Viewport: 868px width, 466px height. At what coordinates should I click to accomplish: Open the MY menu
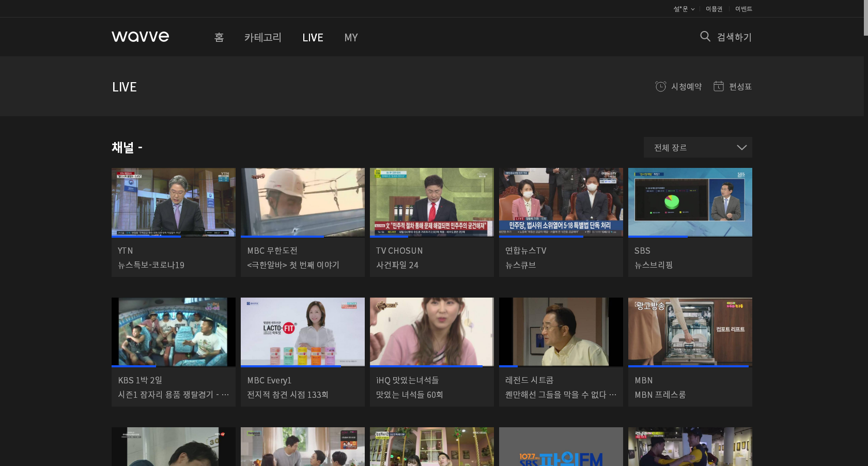(x=351, y=37)
